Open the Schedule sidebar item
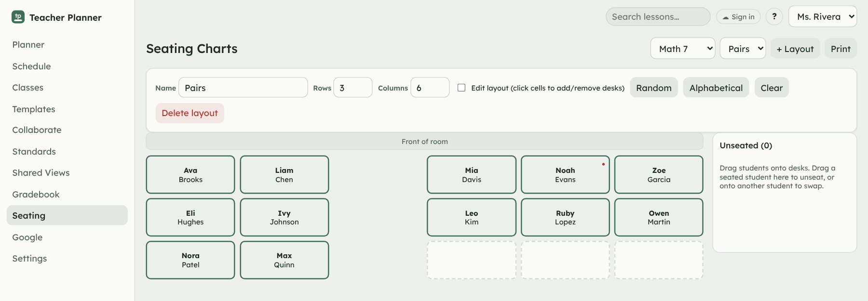This screenshot has height=301, width=868. [67, 66]
